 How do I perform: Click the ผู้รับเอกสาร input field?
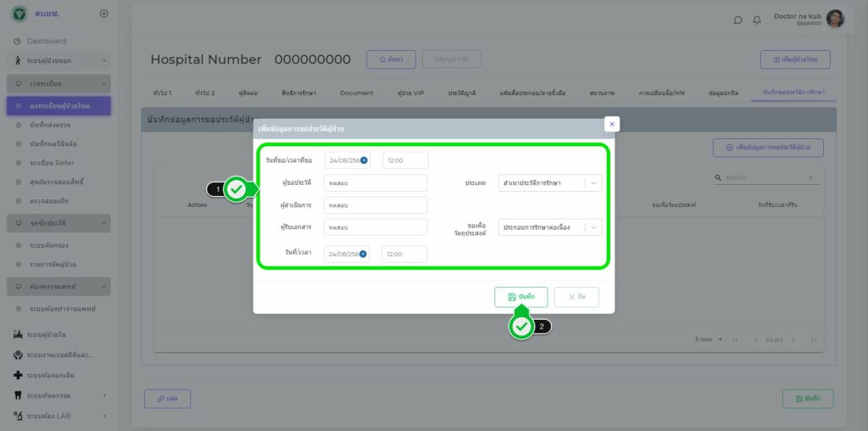376,227
